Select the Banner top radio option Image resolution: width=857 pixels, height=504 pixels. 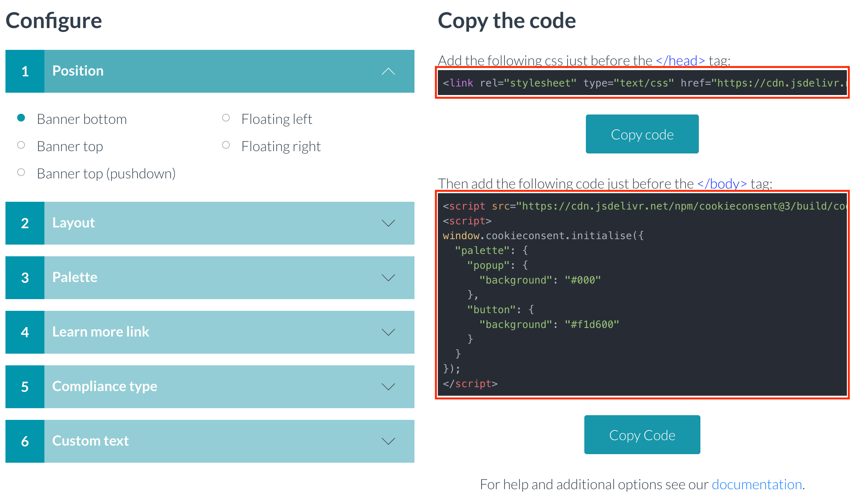click(21, 145)
